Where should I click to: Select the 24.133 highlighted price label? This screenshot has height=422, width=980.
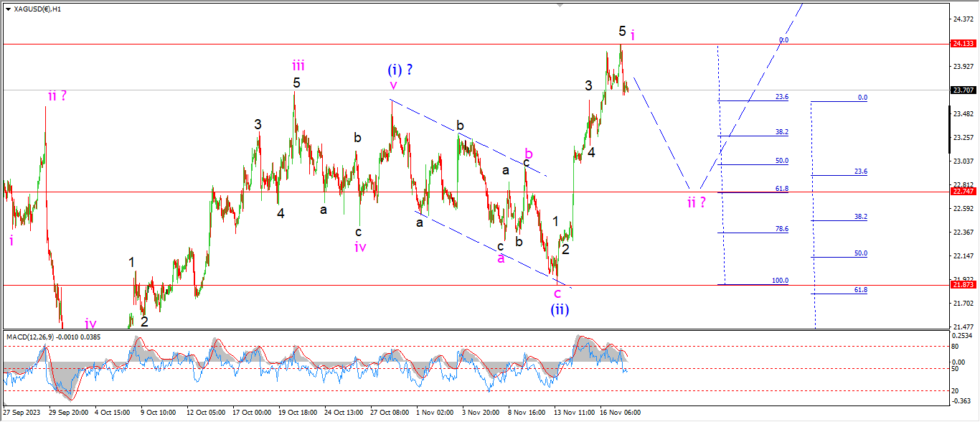point(962,44)
